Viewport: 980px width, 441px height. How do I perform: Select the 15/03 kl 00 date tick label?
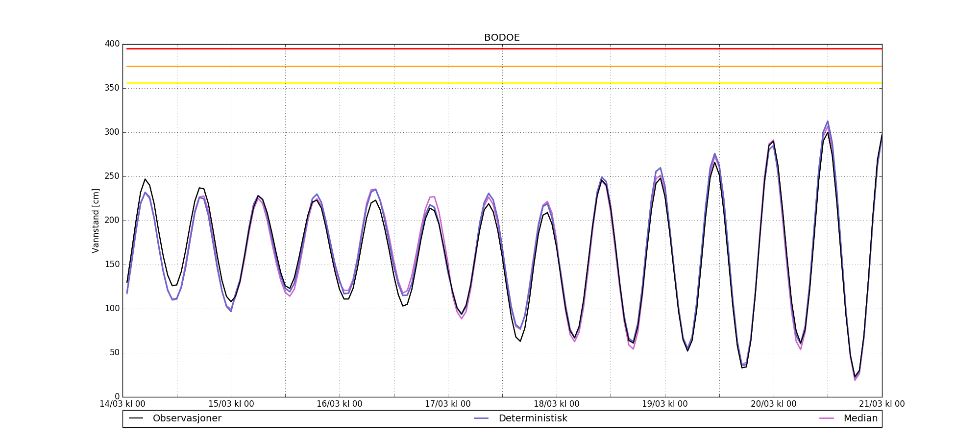pos(231,404)
